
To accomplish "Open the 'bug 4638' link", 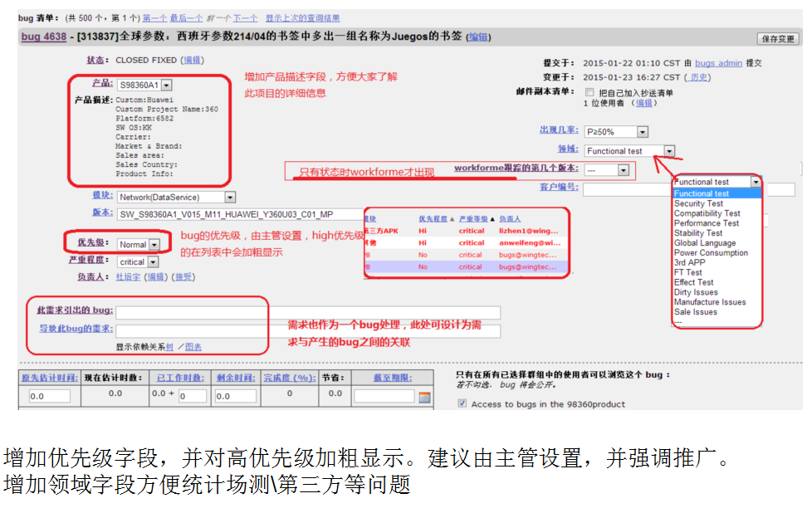I will (44, 37).
